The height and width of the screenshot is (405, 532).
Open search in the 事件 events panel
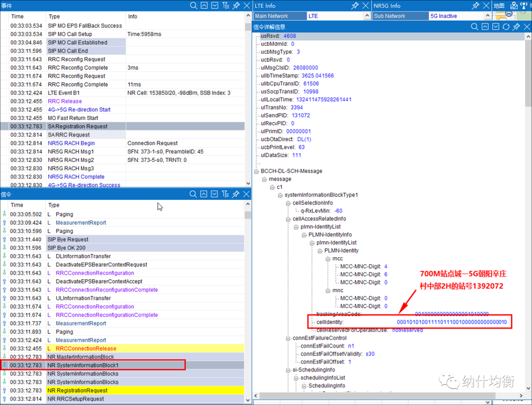point(194,5)
